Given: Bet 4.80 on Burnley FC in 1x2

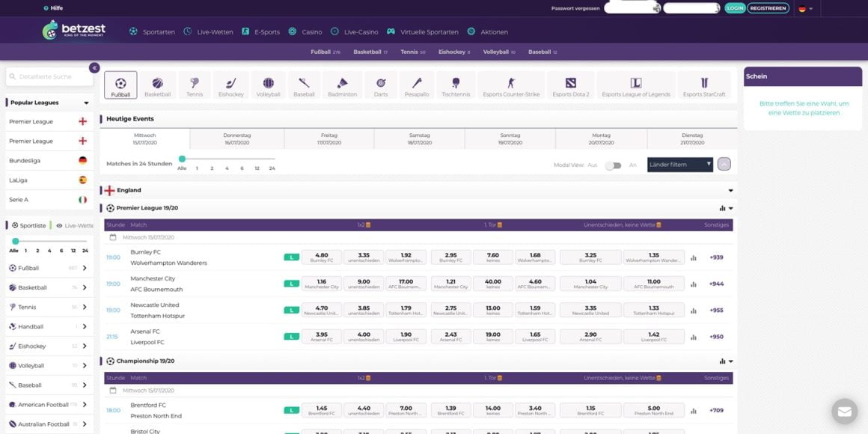Looking at the screenshot, I should pyautogui.click(x=322, y=257).
